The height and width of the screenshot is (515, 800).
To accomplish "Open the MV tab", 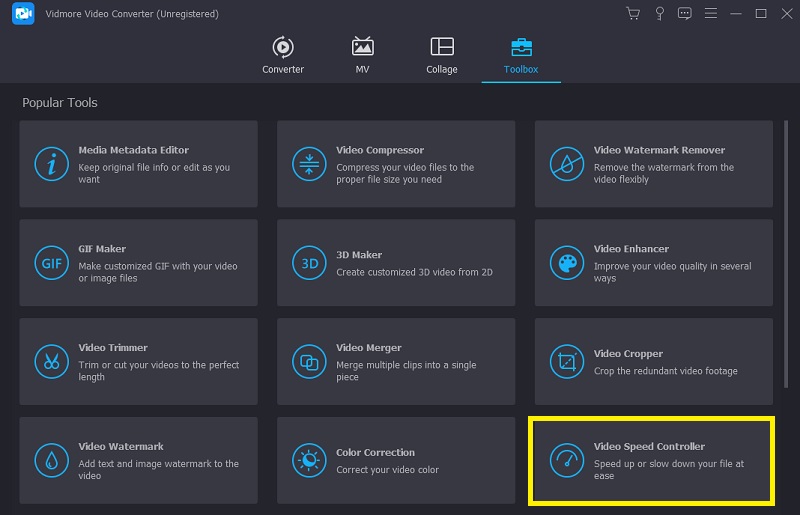I will [363, 56].
